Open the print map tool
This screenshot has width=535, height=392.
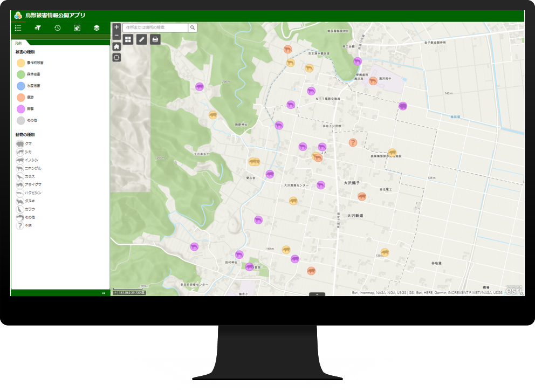click(155, 39)
